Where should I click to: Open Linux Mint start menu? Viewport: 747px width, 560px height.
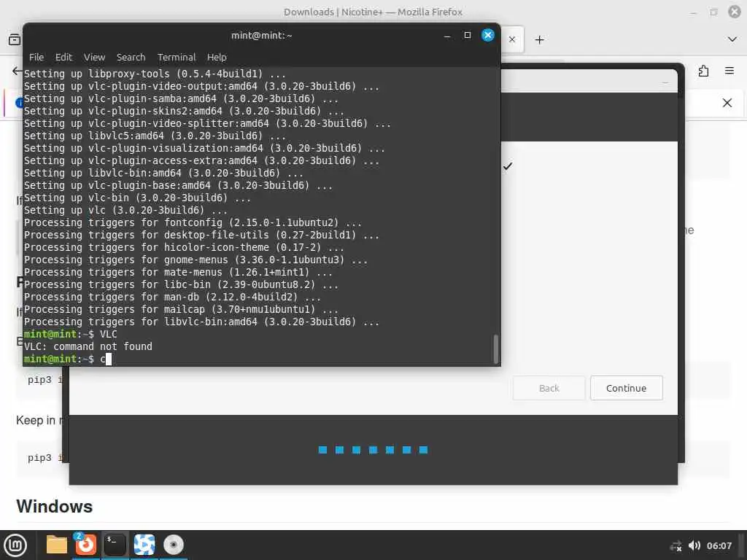15,545
